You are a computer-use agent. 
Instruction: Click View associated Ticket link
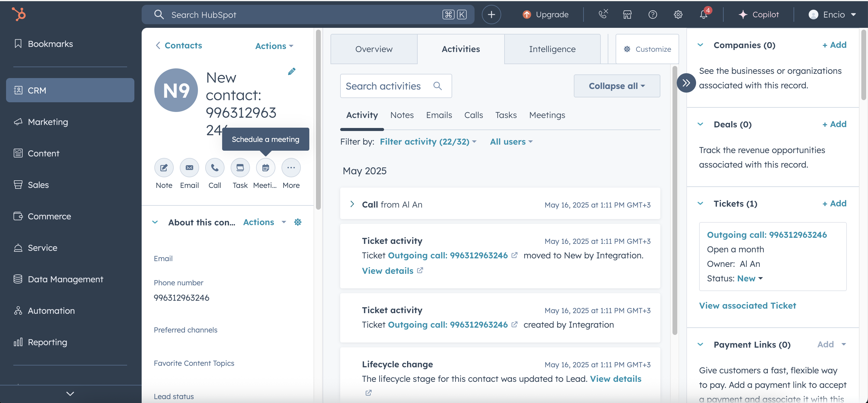(747, 306)
